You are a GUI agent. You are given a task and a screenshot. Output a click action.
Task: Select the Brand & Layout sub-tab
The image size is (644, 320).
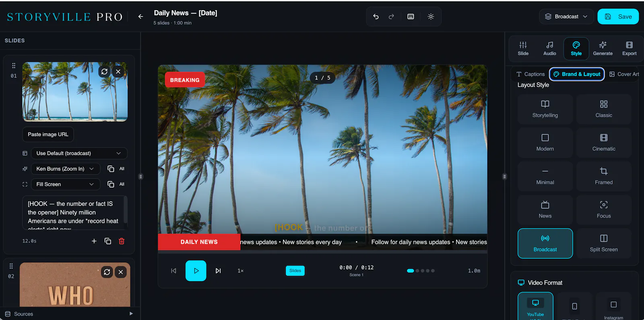click(x=577, y=74)
